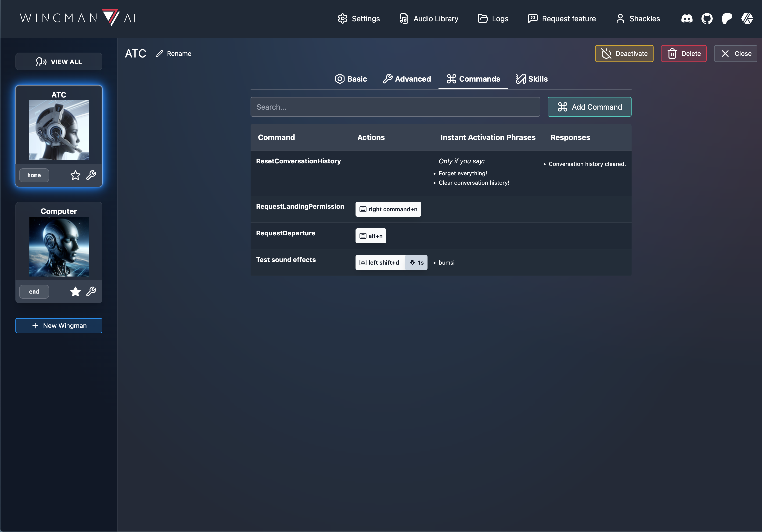The width and height of the screenshot is (762, 532).
Task: Click the Add Command button
Action: (589, 107)
